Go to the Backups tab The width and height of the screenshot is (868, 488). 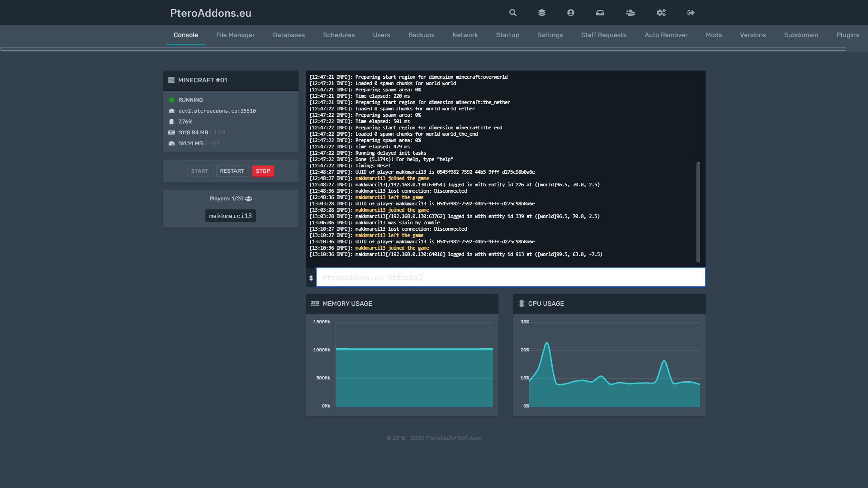(421, 35)
